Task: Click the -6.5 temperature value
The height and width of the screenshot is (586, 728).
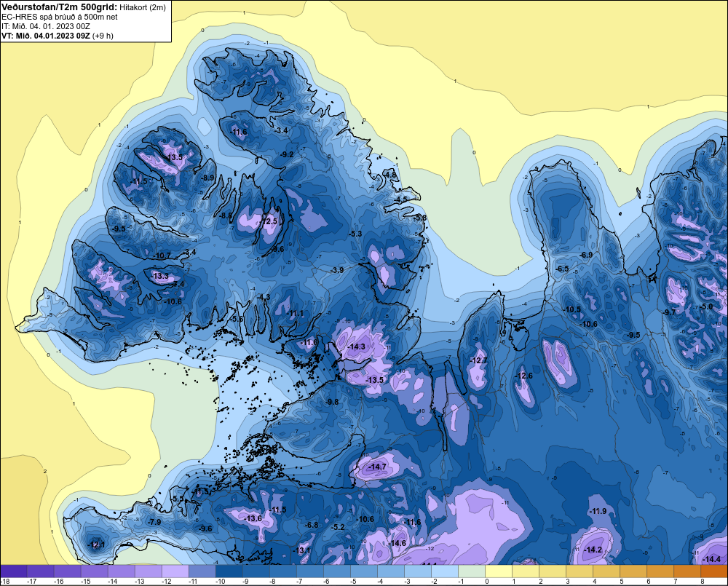Action: click(x=562, y=269)
